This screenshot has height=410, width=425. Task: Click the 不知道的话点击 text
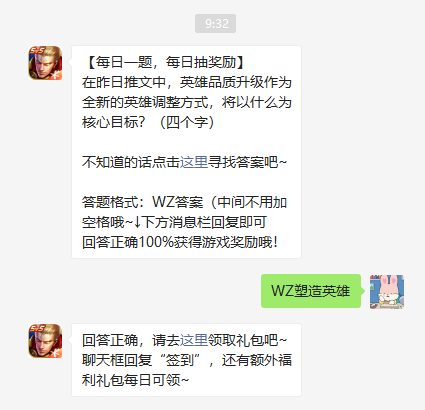131,162
